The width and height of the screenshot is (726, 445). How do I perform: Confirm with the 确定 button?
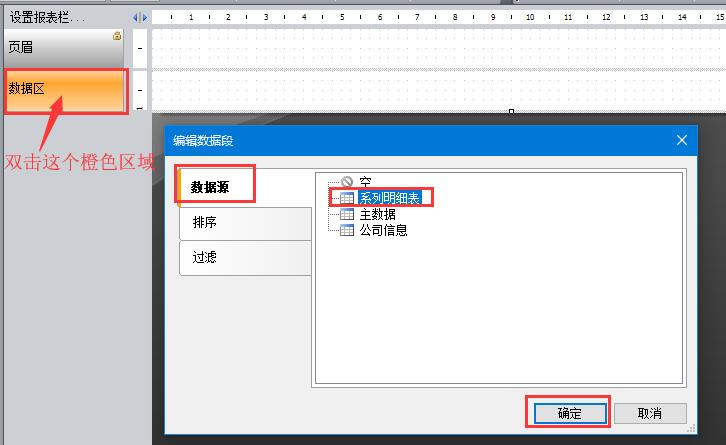click(x=567, y=413)
